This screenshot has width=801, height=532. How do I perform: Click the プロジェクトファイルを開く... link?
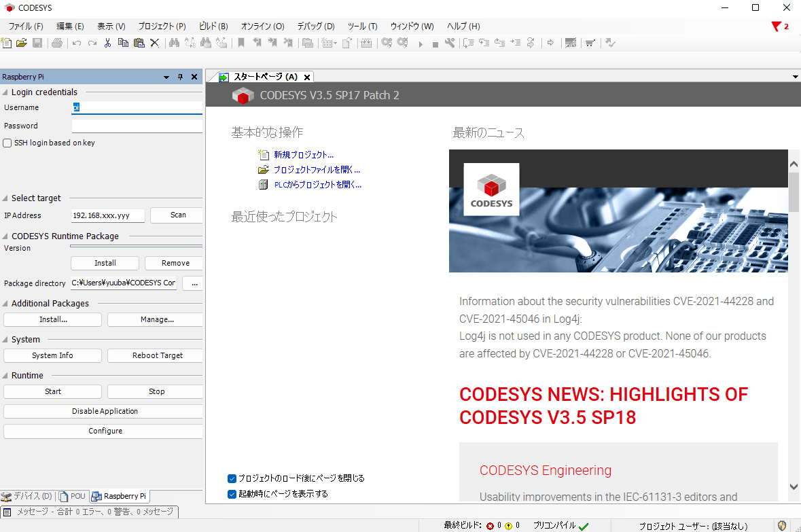pos(317,170)
